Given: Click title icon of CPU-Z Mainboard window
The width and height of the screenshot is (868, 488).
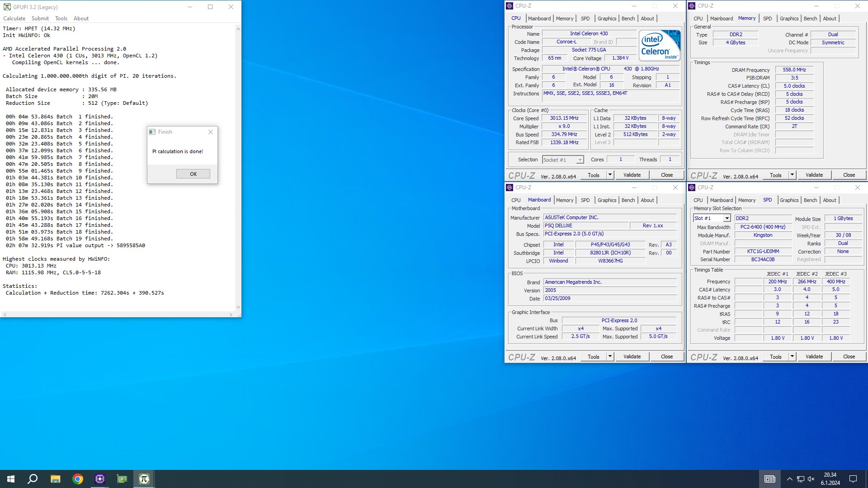Looking at the screenshot, I should [509, 188].
